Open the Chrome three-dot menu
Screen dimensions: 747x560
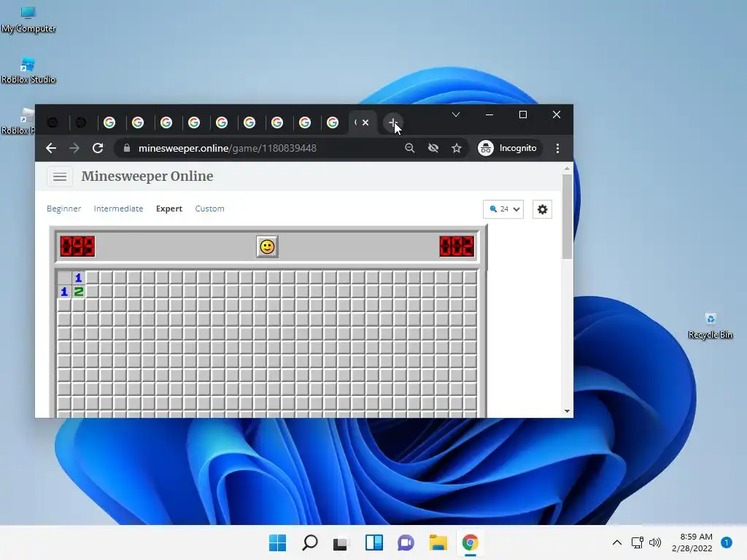(x=557, y=148)
